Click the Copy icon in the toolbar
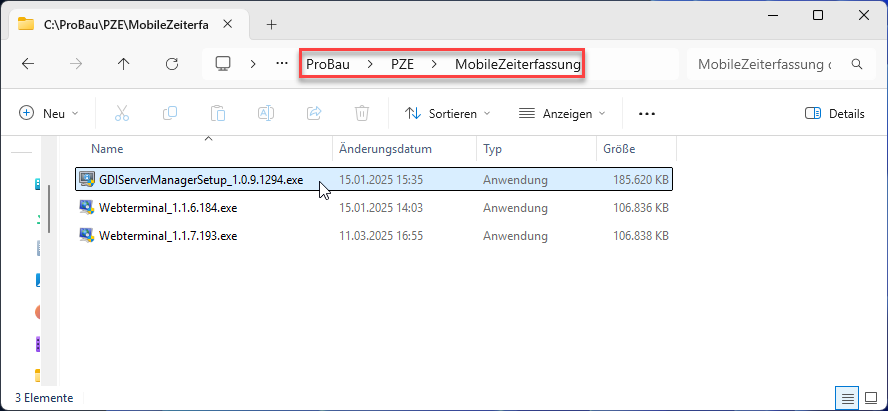 coord(170,113)
